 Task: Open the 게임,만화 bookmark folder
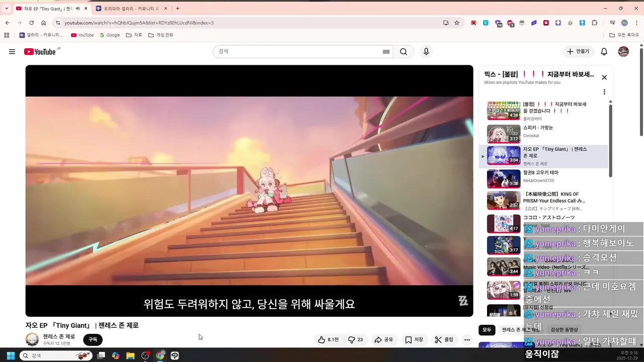pyautogui.click(x=160, y=35)
